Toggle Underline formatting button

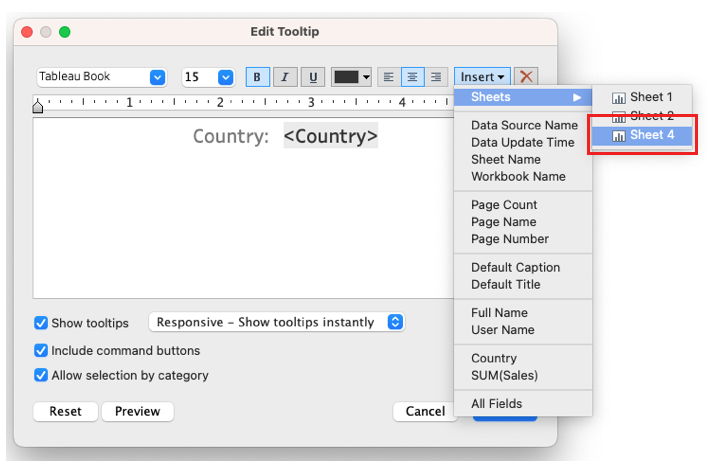point(313,77)
